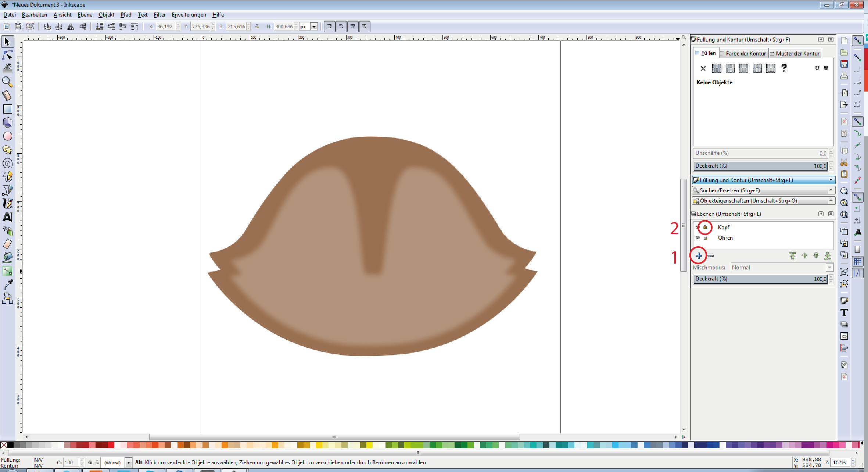Toggle enable snapping top button

858,41
